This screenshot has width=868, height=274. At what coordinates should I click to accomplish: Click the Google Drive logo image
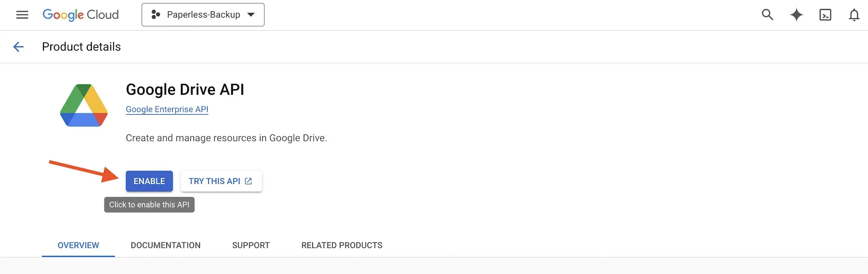pos(84,105)
